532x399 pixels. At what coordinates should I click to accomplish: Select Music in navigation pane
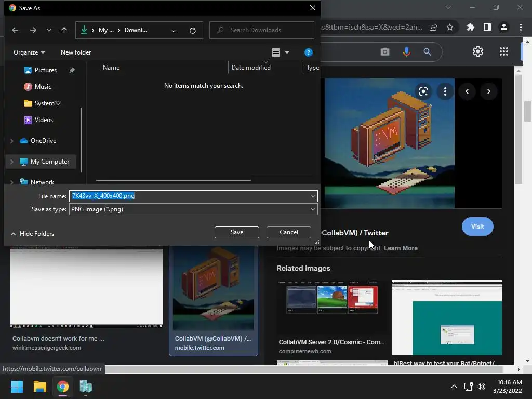click(43, 87)
